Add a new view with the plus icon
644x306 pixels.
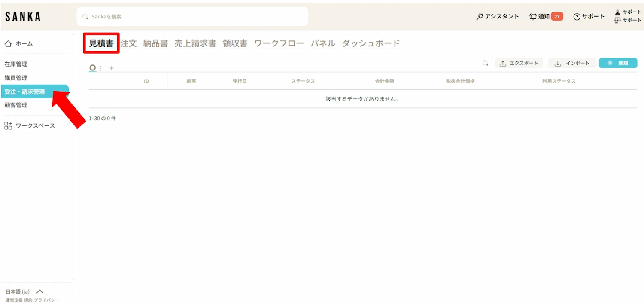112,68
